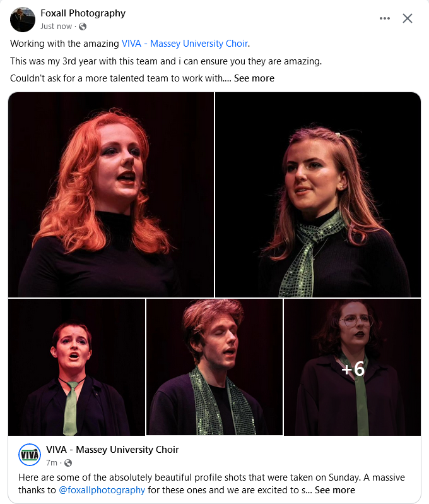Close the post with the X icon
Screen dimensions: 429x504
[408, 18]
